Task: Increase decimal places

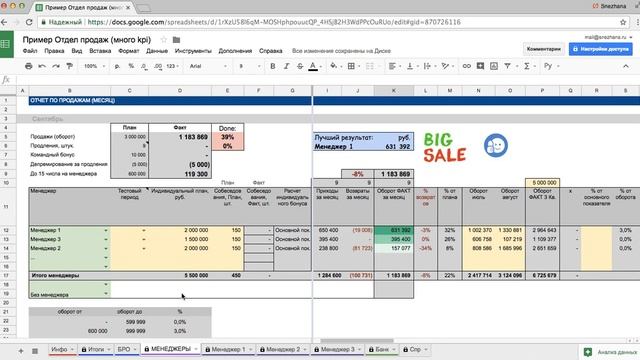Action: pyautogui.click(x=158, y=66)
